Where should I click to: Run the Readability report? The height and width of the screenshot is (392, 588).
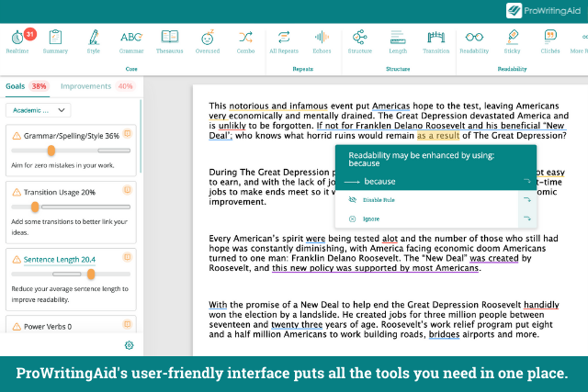(x=474, y=41)
